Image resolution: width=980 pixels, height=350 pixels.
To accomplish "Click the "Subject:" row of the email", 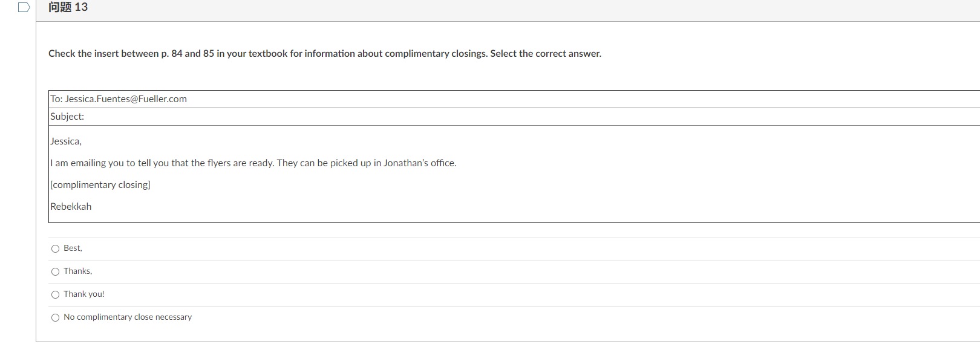I will pos(514,117).
